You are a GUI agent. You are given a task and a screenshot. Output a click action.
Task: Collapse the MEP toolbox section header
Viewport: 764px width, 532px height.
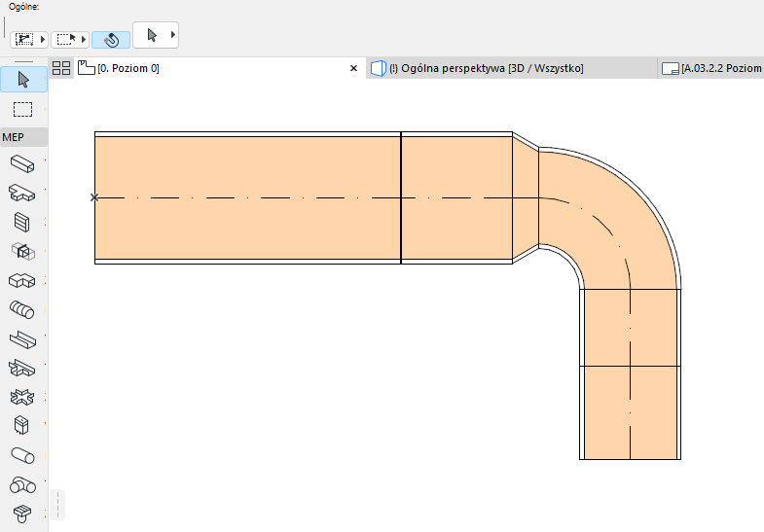click(x=23, y=137)
